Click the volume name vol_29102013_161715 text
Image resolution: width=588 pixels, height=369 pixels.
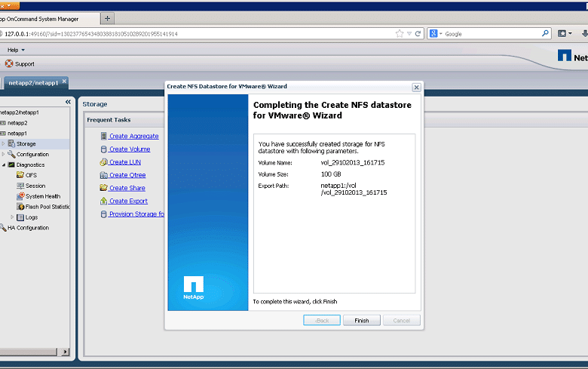[x=353, y=162]
